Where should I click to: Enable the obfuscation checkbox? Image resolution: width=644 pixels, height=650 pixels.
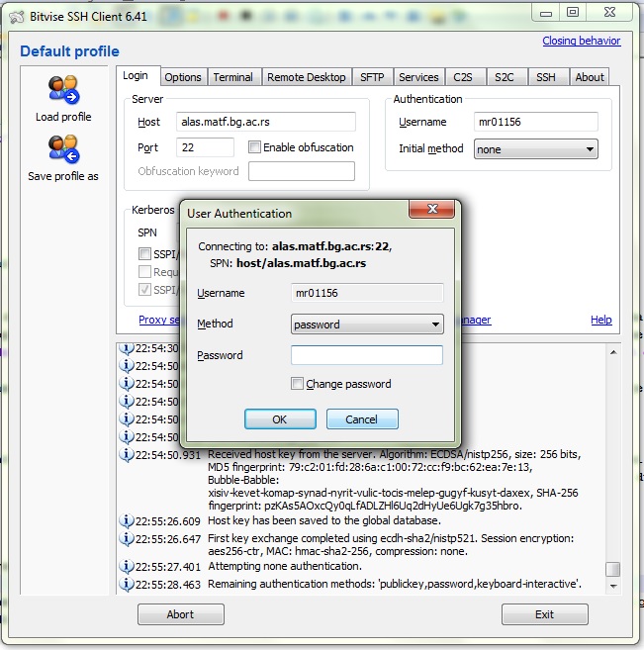click(x=254, y=147)
